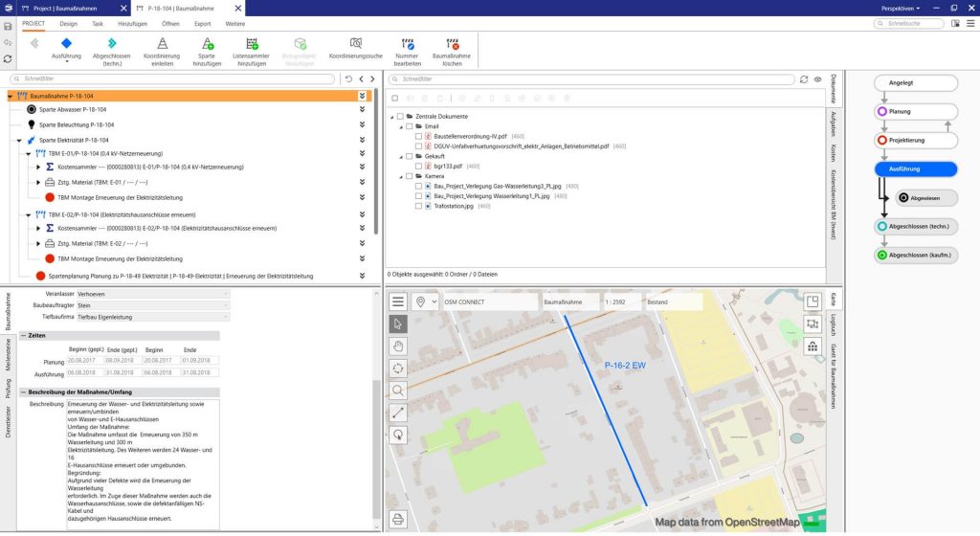Click the map magnifier zoom tool

(x=399, y=390)
